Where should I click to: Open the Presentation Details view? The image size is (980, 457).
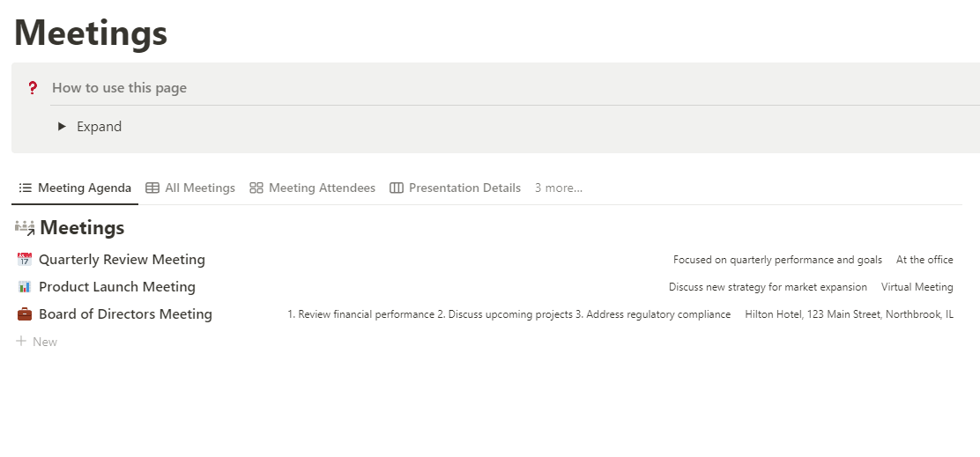[464, 188]
